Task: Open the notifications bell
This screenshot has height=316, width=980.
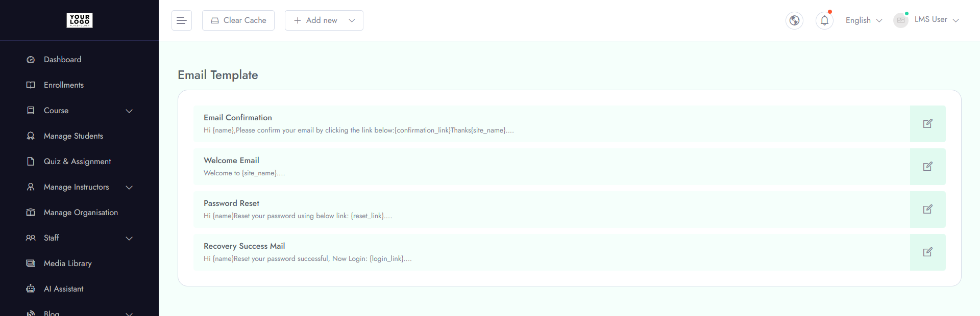Action: click(x=824, y=20)
